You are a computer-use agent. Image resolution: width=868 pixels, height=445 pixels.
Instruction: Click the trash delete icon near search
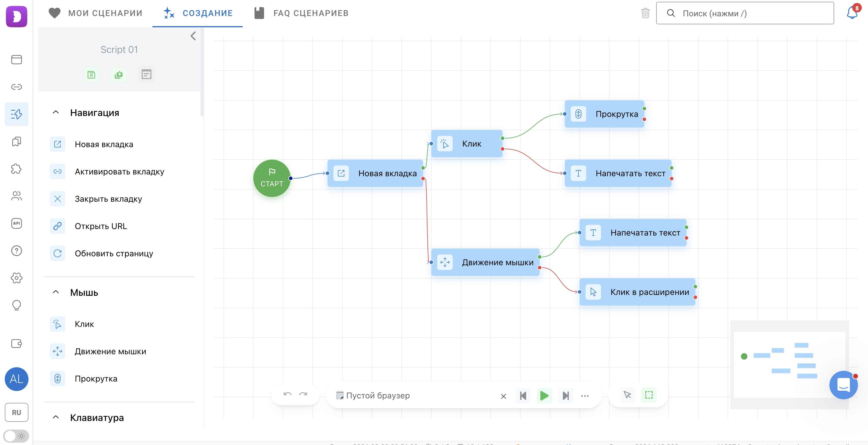click(645, 13)
